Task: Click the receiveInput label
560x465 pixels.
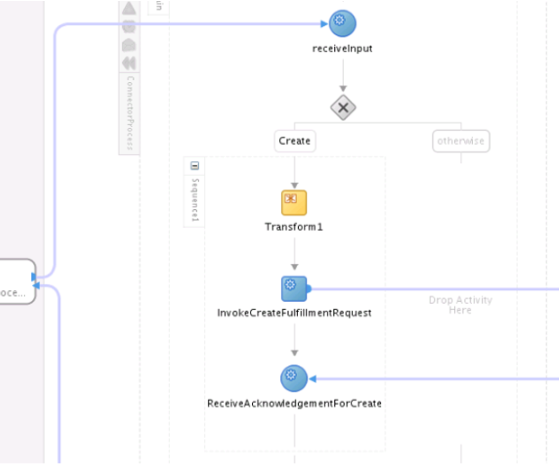Action: pos(342,49)
